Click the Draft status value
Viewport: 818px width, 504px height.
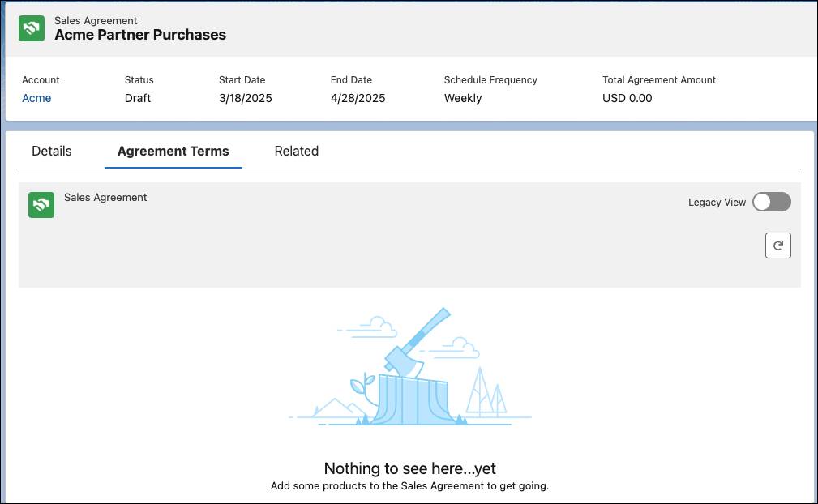(138, 98)
